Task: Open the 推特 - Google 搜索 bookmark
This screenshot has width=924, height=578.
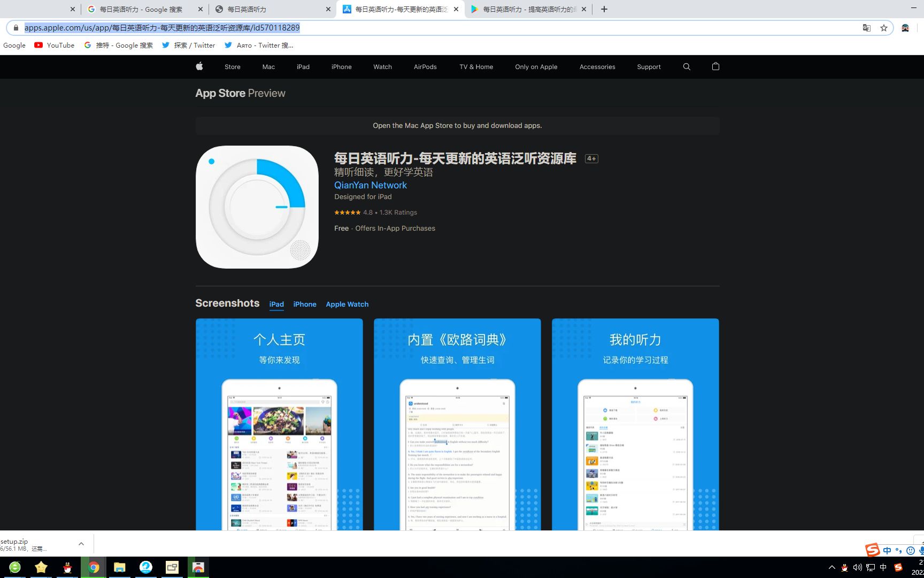Action: (119, 45)
